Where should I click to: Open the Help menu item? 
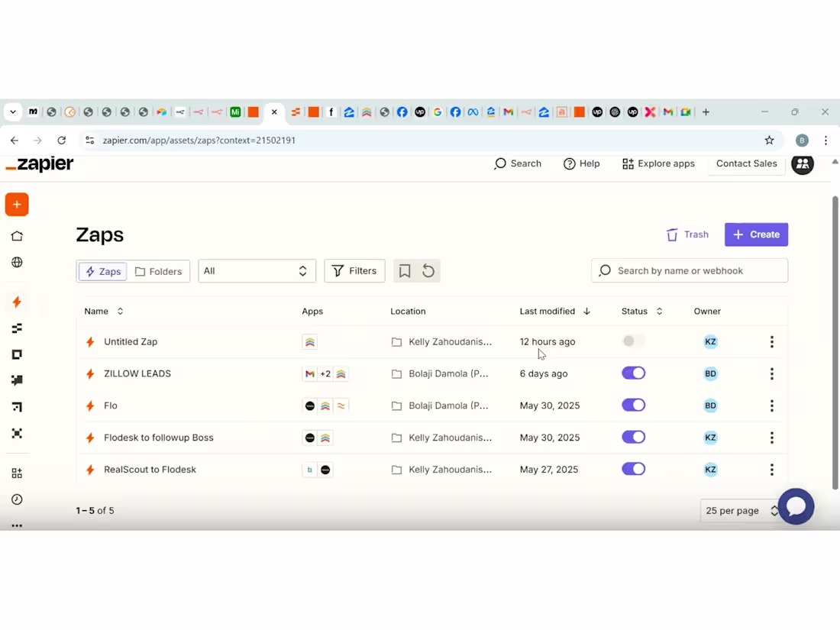click(x=581, y=164)
